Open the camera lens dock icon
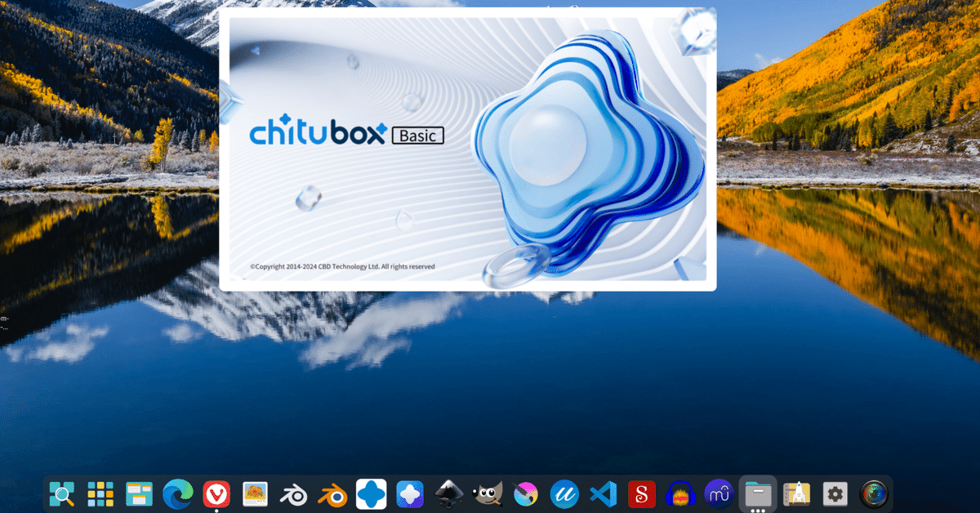980x513 pixels. click(x=874, y=493)
